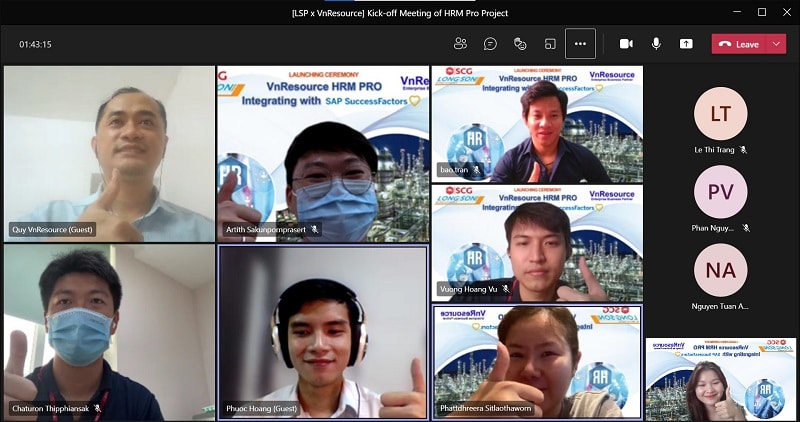Open reactions and raise hand menu
800x422 pixels.
520,44
